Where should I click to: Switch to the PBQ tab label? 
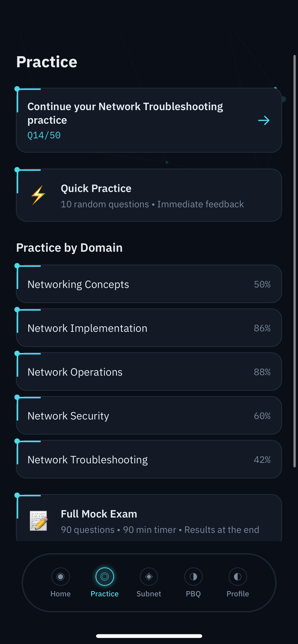[x=193, y=594]
